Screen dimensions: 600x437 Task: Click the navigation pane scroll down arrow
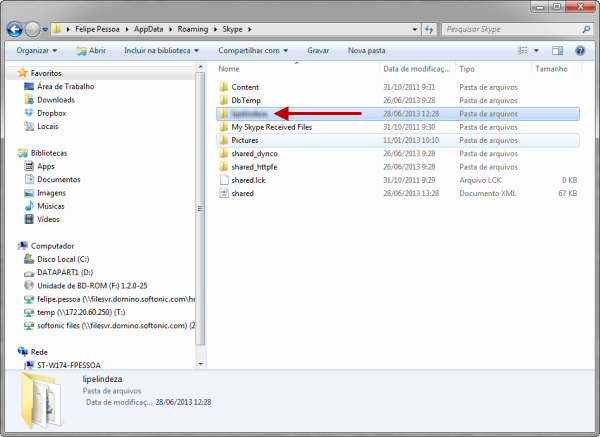(x=201, y=364)
